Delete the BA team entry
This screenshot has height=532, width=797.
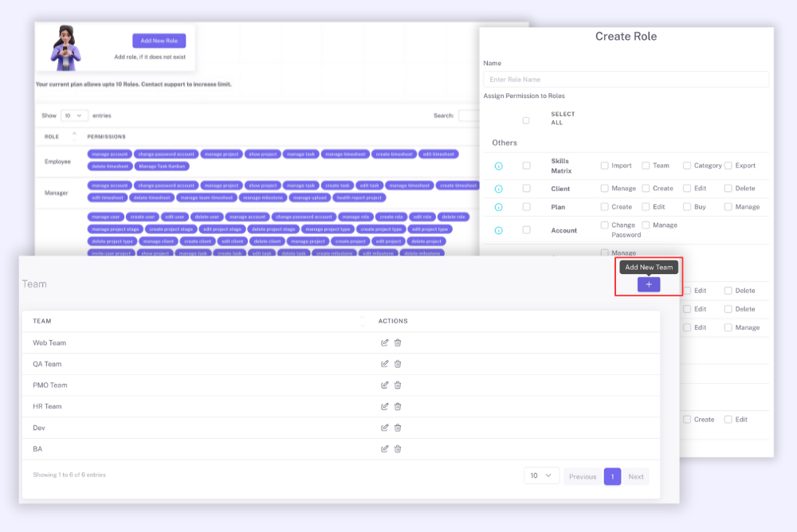pos(398,448)
